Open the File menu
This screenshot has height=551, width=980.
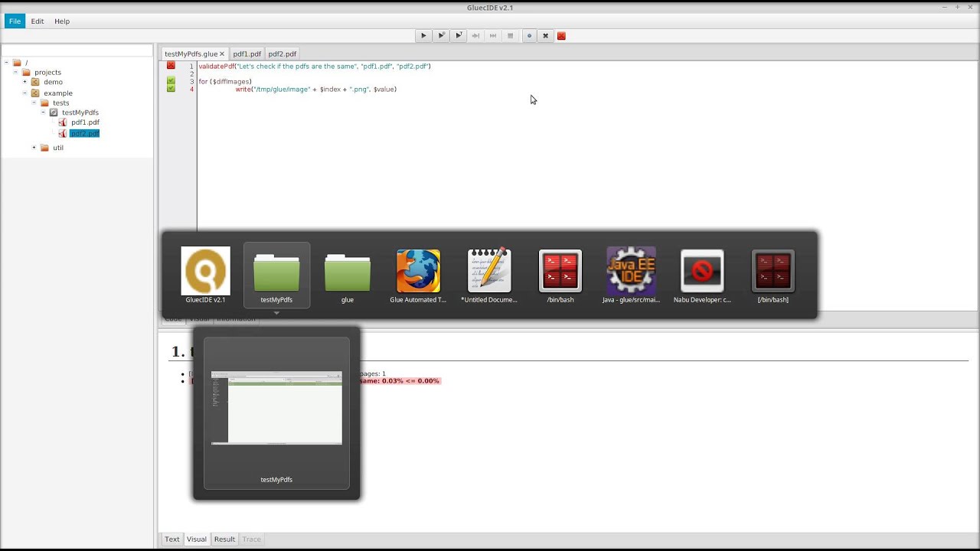coord(15,21)
